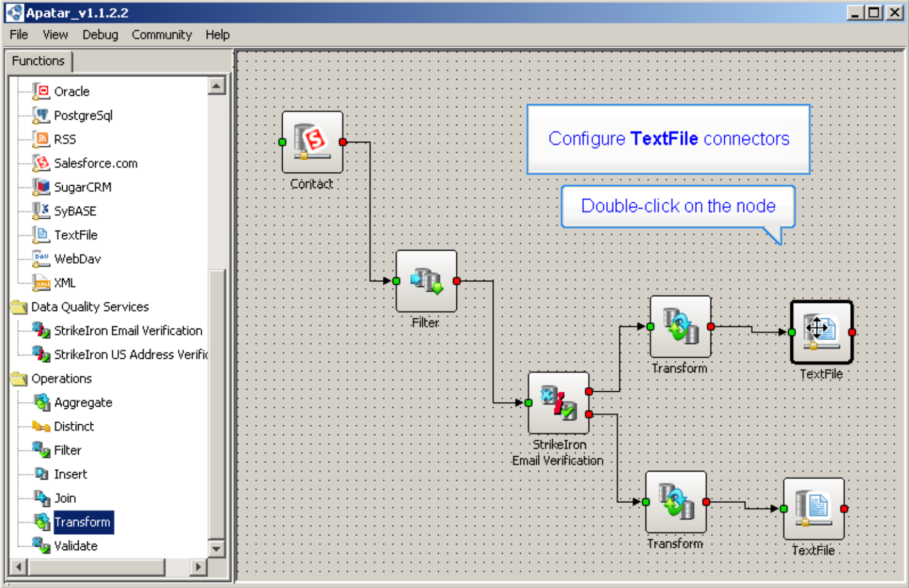This screenshot has width=909, height=588.
Task: Click the upper red output port of StrikeIron node
Action: tap(589, 391)
